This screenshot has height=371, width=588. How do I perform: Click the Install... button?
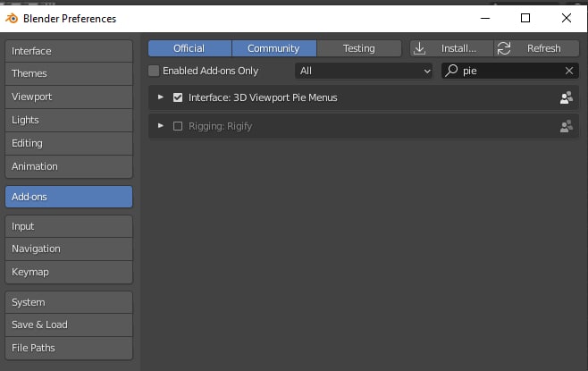[x=451, y=48]
